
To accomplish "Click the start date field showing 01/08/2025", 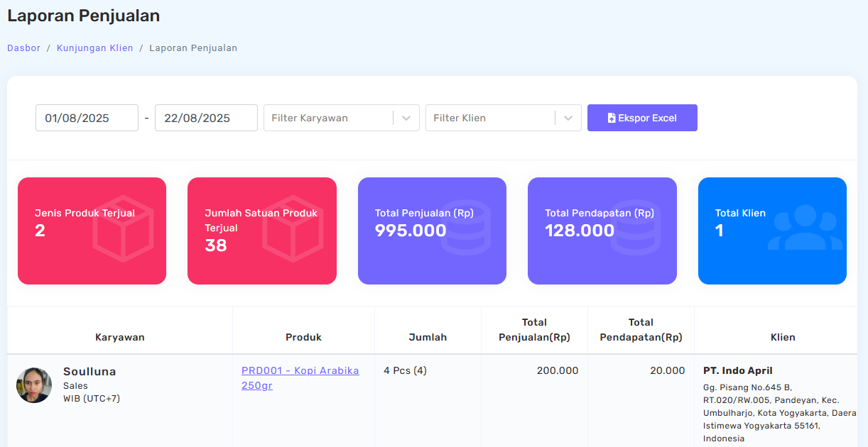I will (x=87, y=118).
